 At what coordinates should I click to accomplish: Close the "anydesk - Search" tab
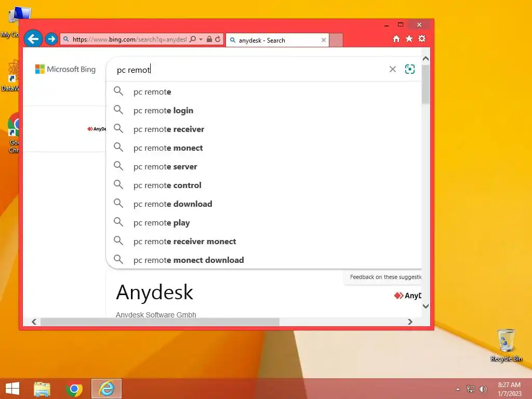point(323,40)
